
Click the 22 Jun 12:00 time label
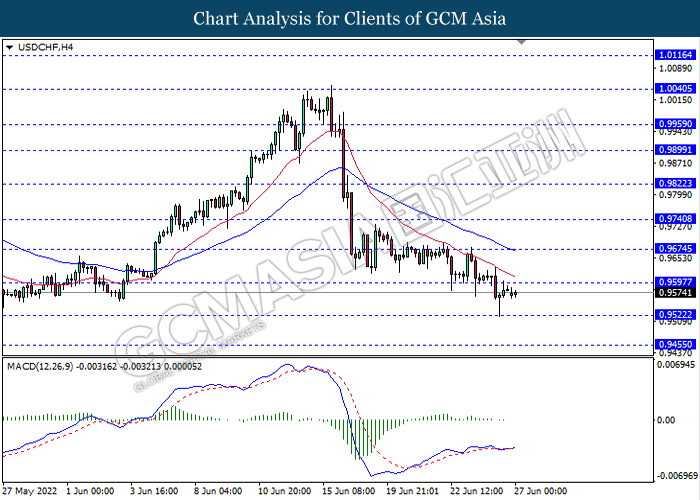(477, 491)
